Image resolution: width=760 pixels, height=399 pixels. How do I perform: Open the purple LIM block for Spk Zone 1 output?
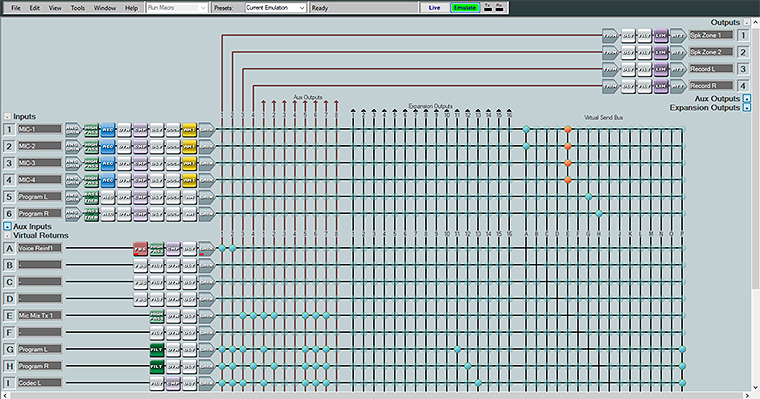pos(661,35)
